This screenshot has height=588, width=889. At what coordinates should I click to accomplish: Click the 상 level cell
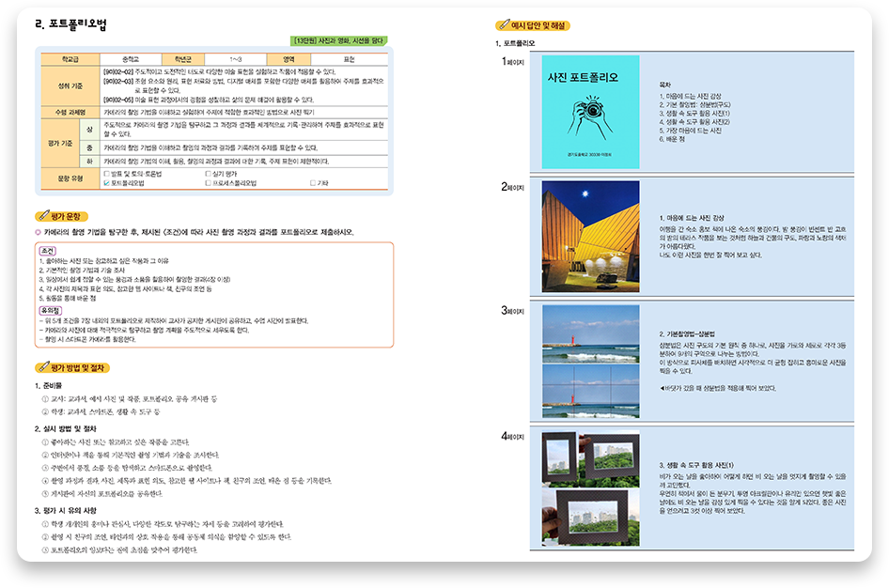pyautogui.click(x=89, y=130)
